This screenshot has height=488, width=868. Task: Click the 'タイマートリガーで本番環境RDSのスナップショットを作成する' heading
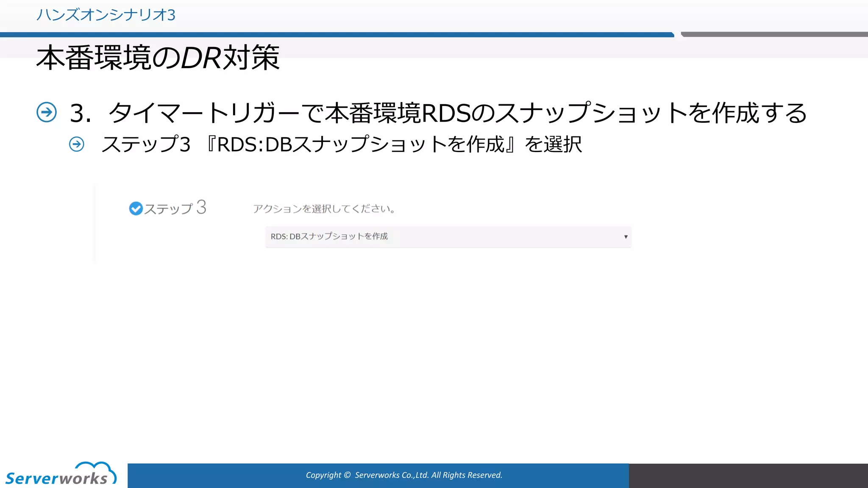tap(458, 113)
